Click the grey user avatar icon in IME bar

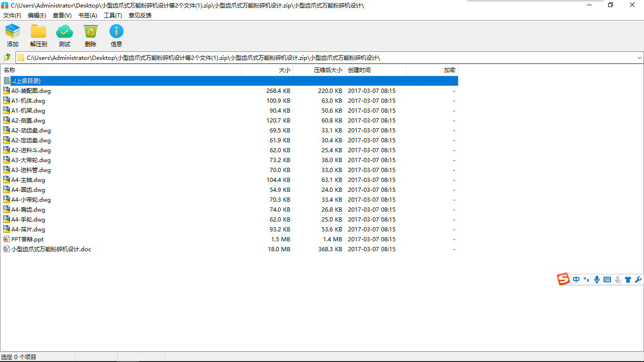[x=618, y=280]
